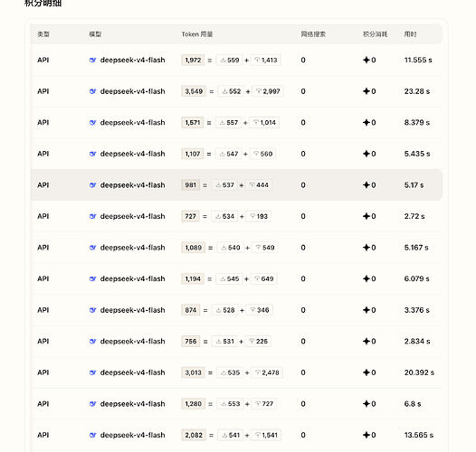Image resolution: width=476 pixels, height=452 pixels.
Task: Click the 模型 column header
Action: pos(95,34)
